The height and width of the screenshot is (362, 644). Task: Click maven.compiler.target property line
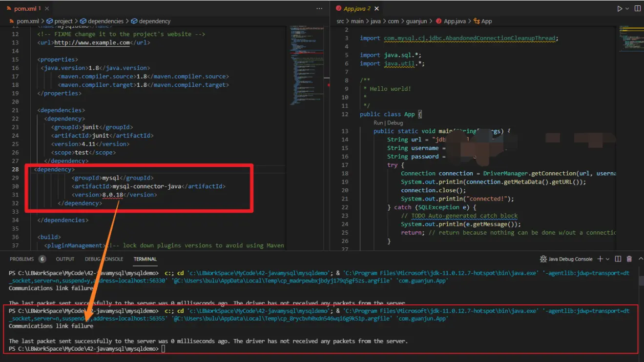click(143, 85)
